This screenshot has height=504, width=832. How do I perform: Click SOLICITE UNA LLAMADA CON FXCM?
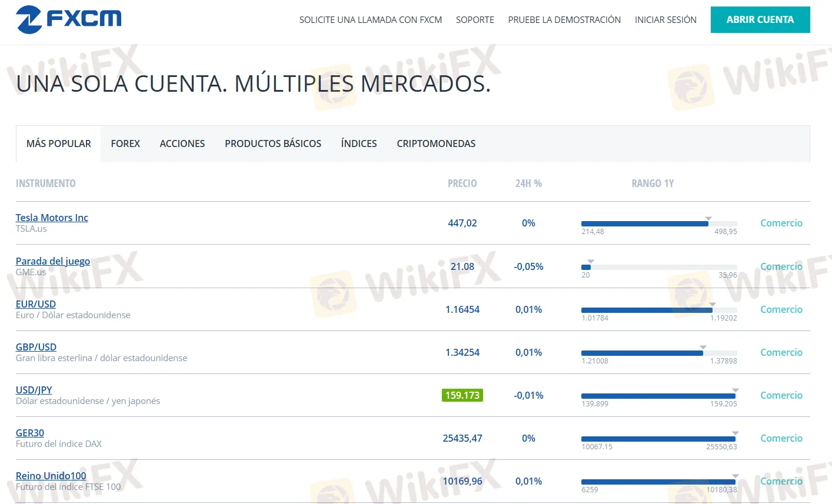(x=371, y=19)
